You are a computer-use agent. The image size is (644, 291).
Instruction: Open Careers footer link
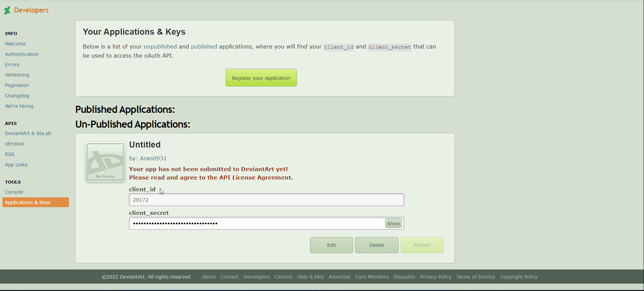pyautogui.click(x=283, y=277)
